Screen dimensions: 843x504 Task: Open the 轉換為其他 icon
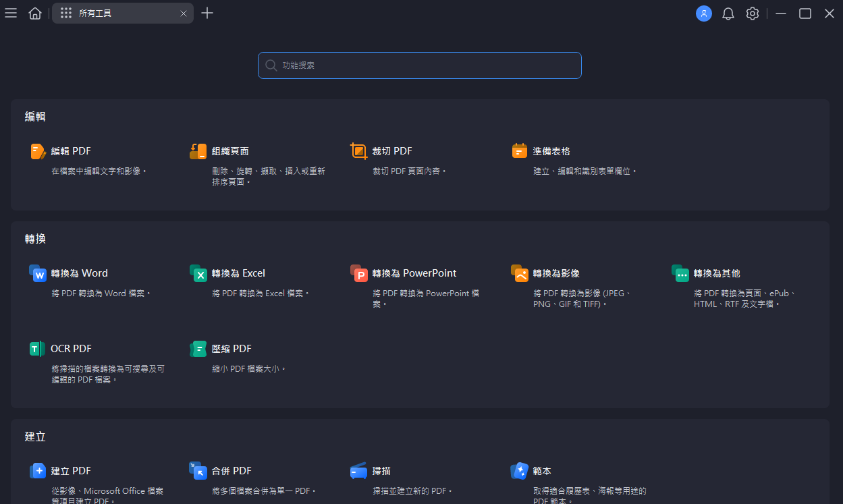tap(680, 273)
